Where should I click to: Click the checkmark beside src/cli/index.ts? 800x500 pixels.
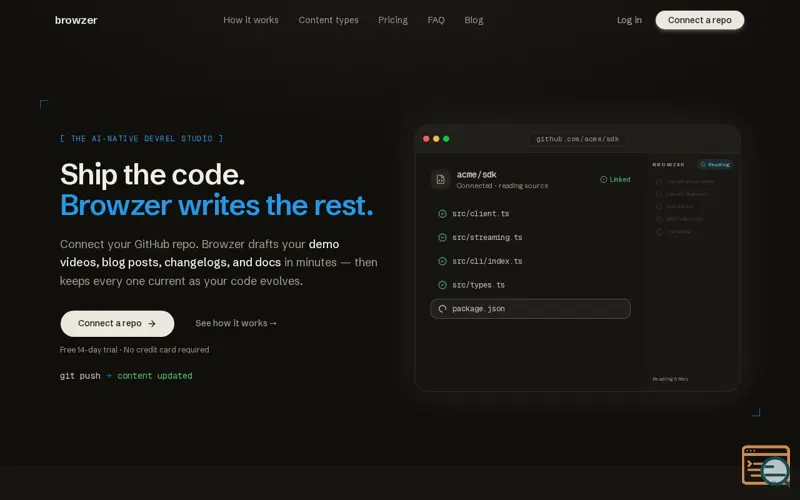pos(442,261)
